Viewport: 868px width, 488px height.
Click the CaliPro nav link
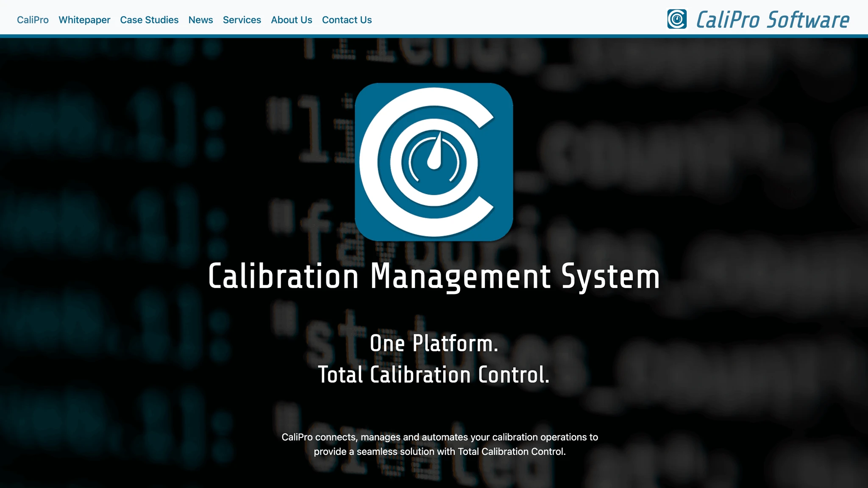tap(33, 19)
